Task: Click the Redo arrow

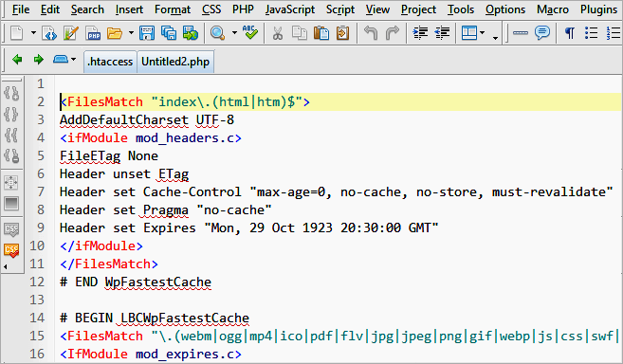Action: click(393, 33)
